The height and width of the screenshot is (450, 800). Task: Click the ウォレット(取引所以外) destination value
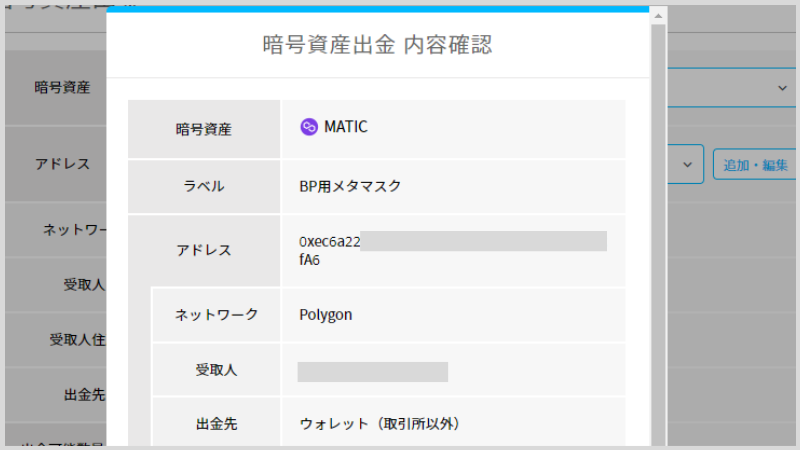(379, 424)
